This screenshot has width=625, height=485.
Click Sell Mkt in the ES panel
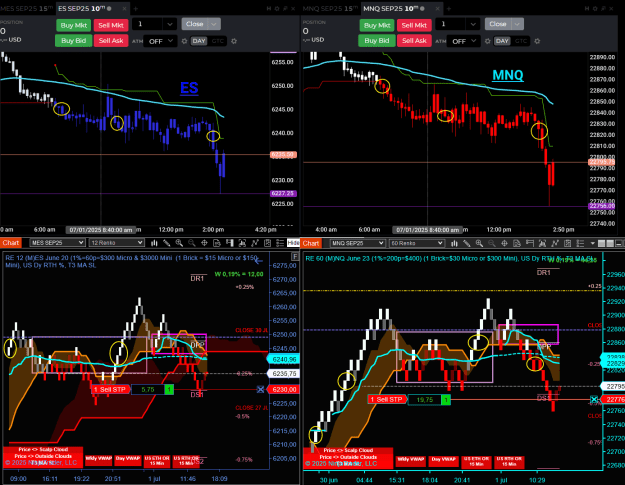(x=111, y=25)
